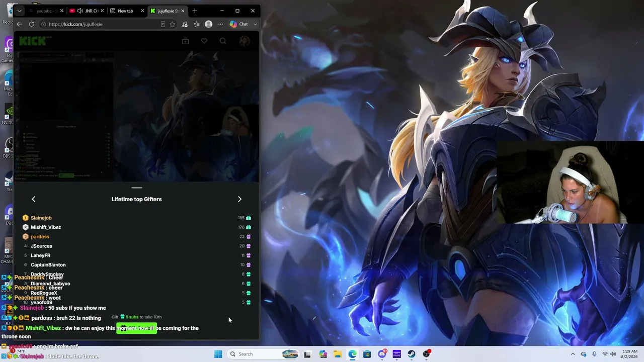Mute the JNR CH tab audio
644x362 pixels.
[x=80, y=11]
